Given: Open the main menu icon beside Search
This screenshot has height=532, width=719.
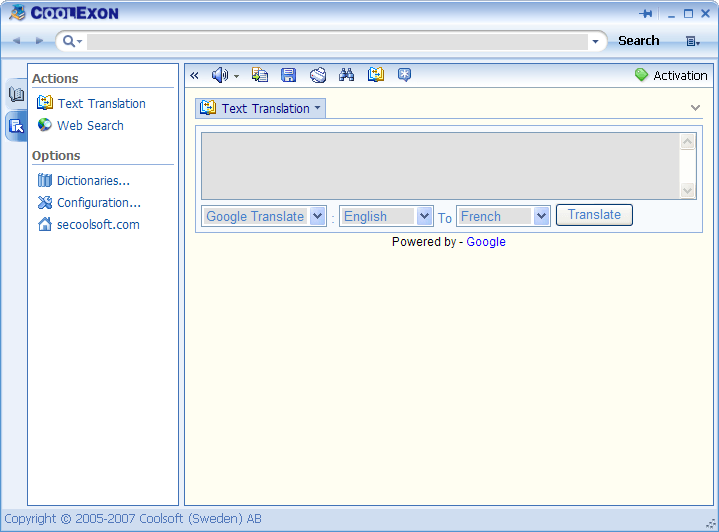Looking at the screenshot, I should (692, 41).
